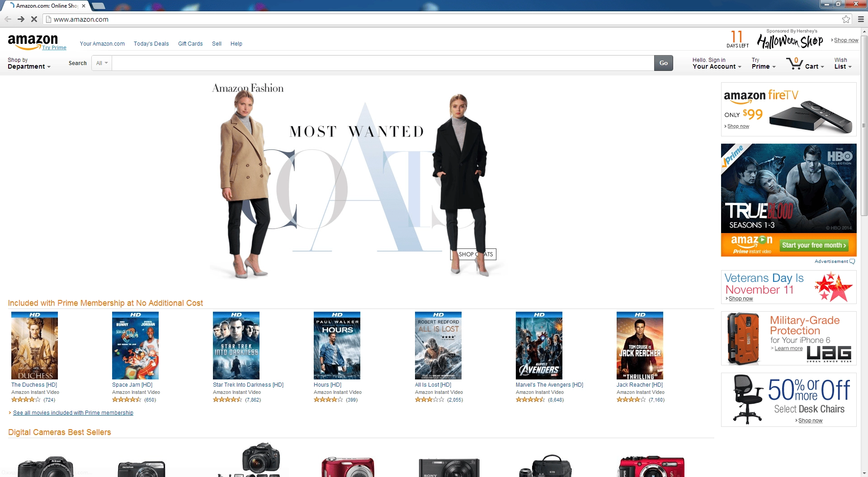Image resolution: width=868 pixels, height=477 pixels.
Task: Click Star Trek Into Darkness poster
Action: click(x=236, y=346)
